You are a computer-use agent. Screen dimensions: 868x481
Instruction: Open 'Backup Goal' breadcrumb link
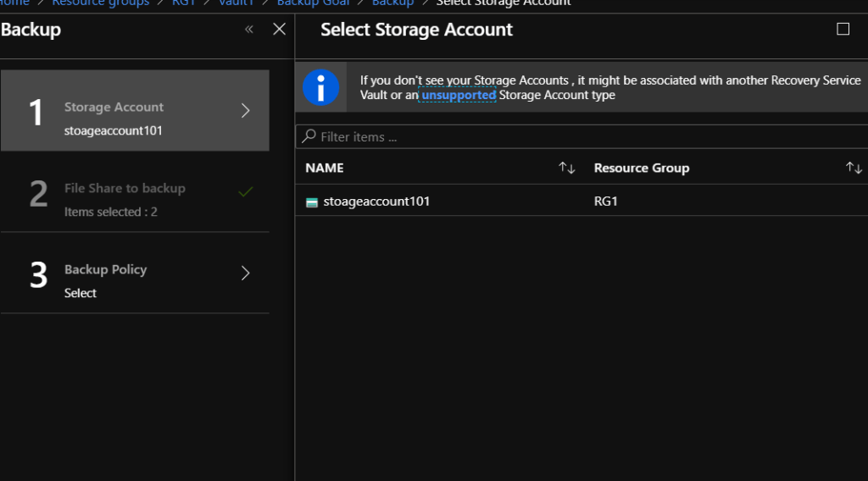click(313, 3)
